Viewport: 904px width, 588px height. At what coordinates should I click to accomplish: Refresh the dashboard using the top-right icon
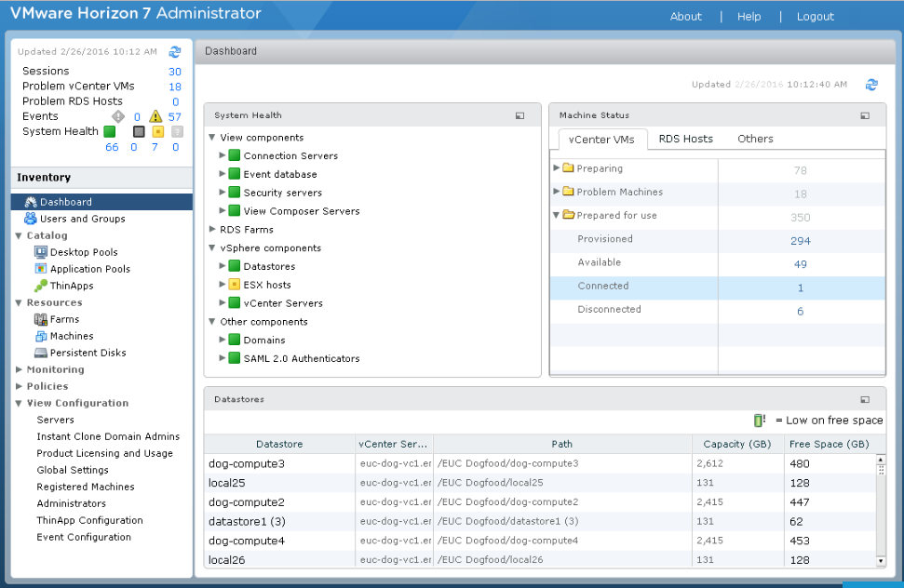pyautogui.click(x=871, y=85)
